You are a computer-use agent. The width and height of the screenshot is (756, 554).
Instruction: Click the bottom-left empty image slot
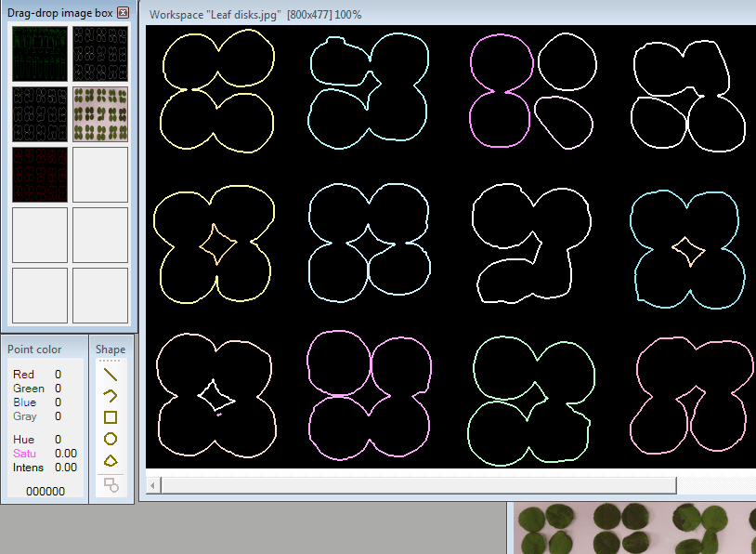tap(40, 295)
